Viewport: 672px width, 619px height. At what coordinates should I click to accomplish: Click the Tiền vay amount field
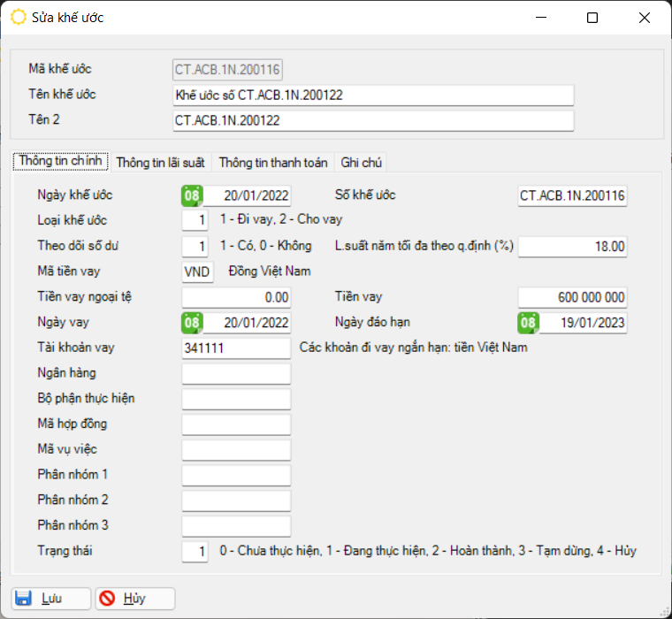pyautogui.click(x=572, y=298)
